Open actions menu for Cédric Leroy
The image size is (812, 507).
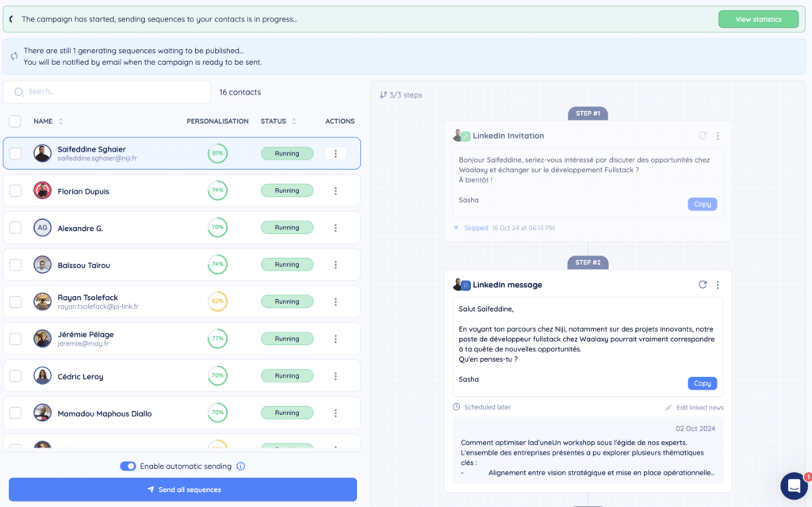(335, 376)
